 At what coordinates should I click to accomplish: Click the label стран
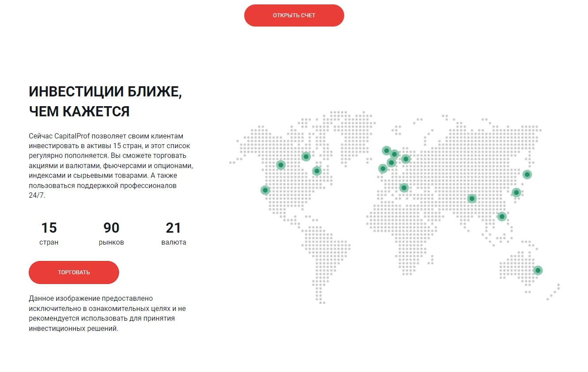[49, 242]
